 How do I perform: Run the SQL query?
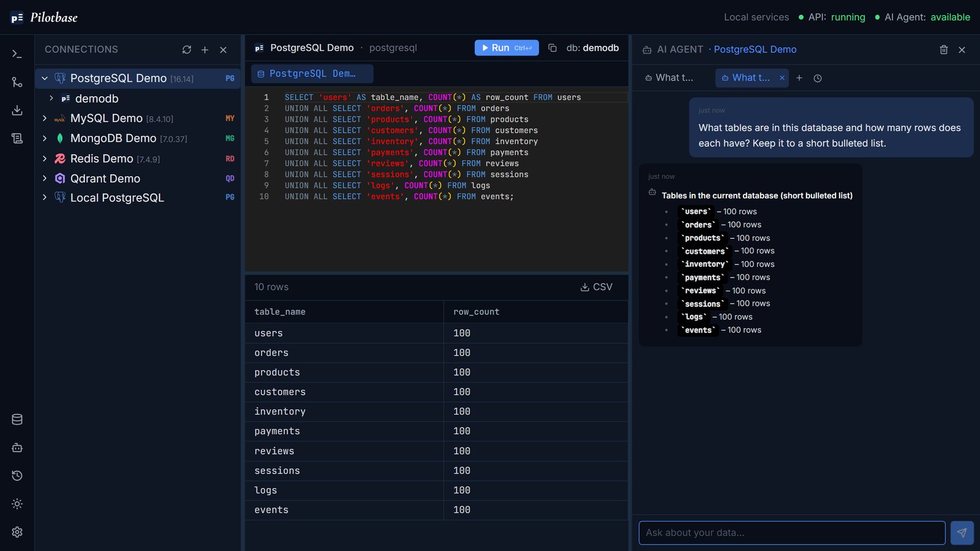[x=507, y=48]
